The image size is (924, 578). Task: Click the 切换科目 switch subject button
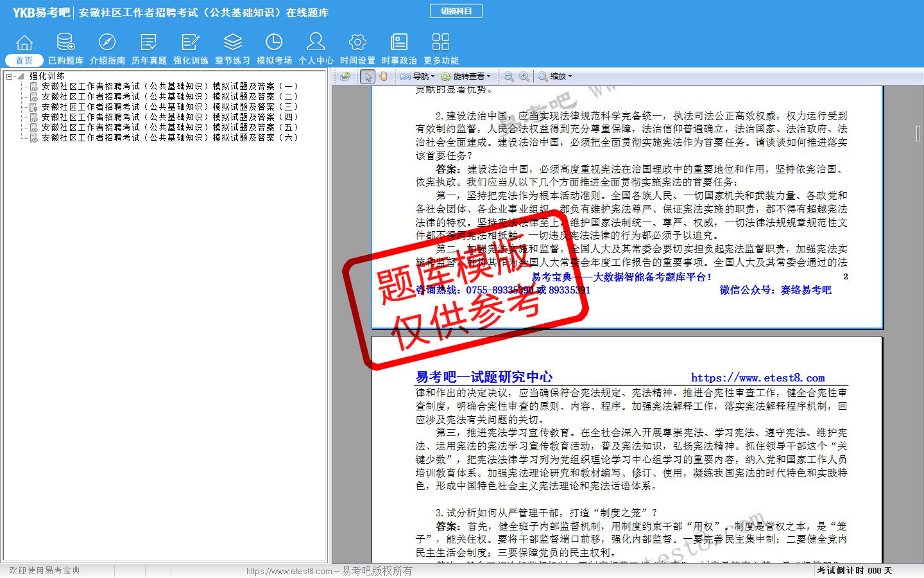456,11
